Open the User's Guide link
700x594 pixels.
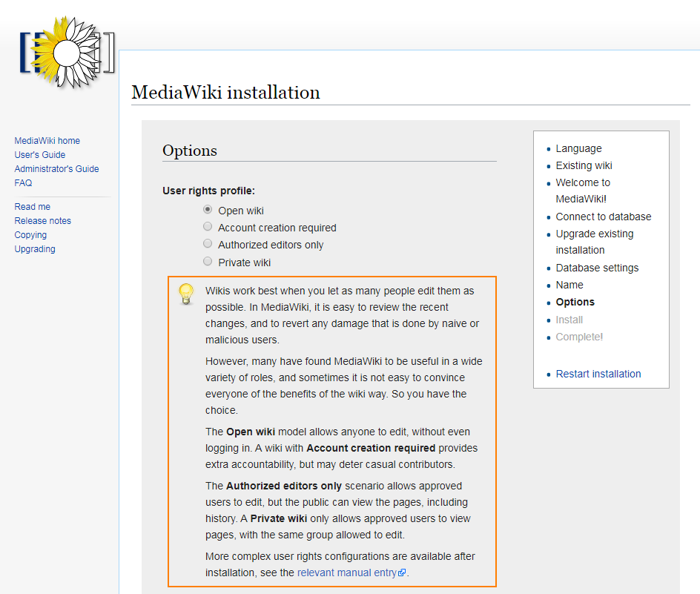[x=40, y=154]
